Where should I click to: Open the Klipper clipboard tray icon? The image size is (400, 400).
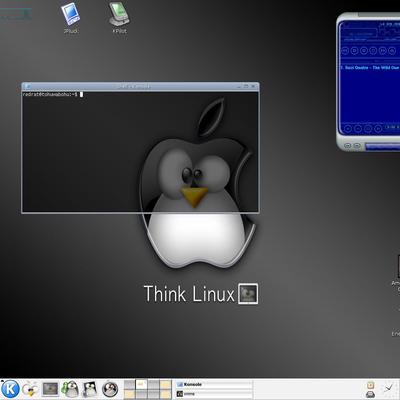(x=370, y=385)
